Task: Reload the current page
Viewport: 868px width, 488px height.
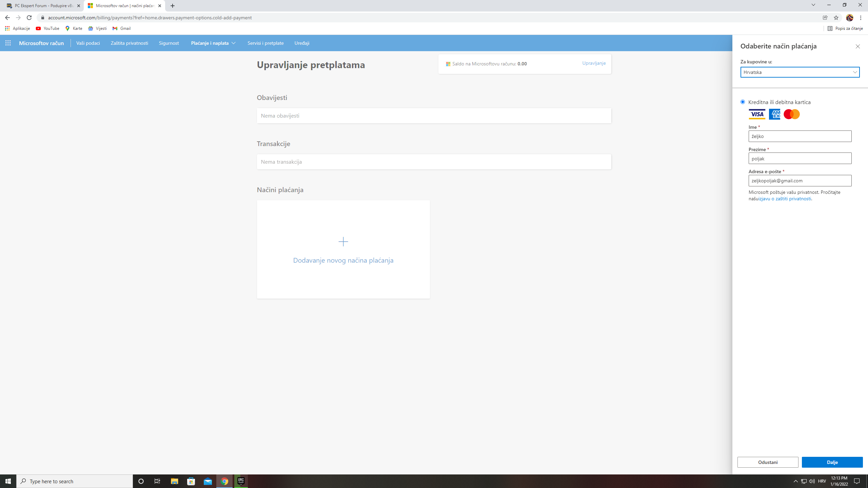Action: click(29, 18)
